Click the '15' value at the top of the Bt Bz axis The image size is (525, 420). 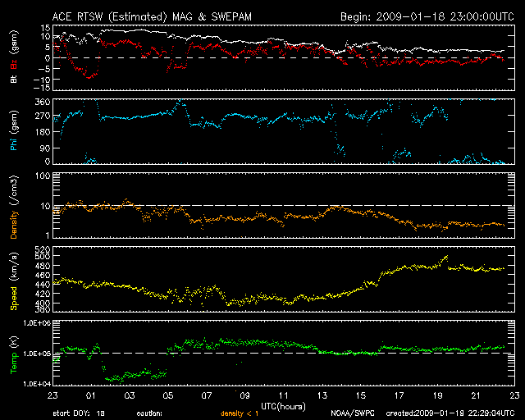(46, 27)
